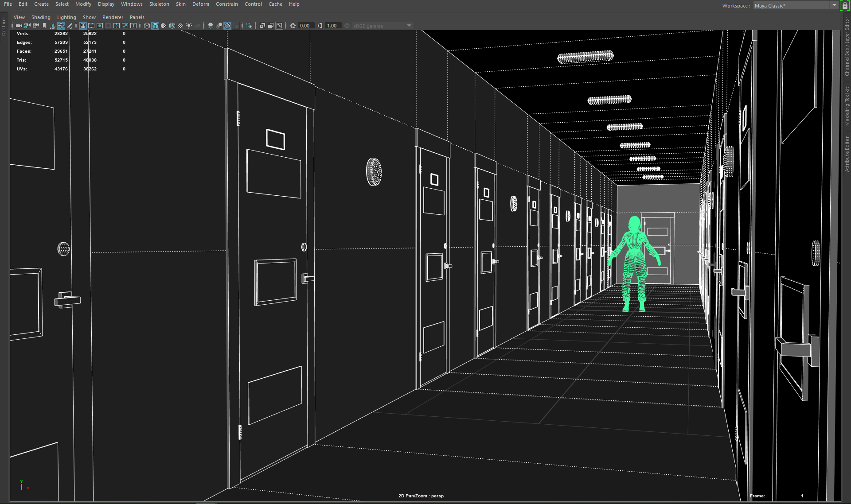Enable the resolution gate display
The height and width of the screenshot is (504, 851).
click(x=100, y=26)
